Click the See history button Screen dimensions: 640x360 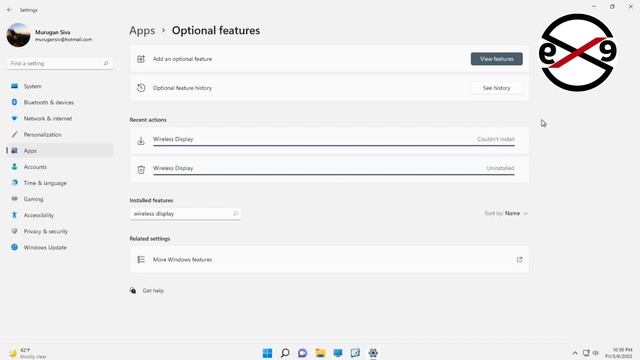496,88
